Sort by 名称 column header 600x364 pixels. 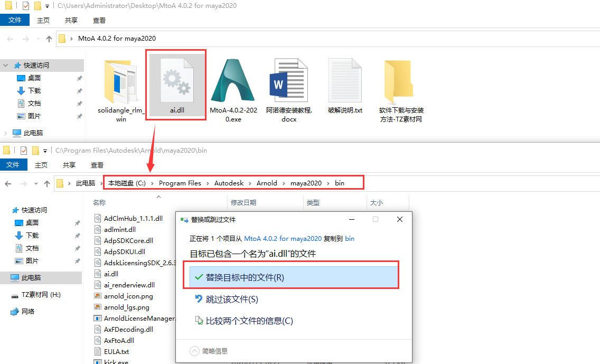99,202
